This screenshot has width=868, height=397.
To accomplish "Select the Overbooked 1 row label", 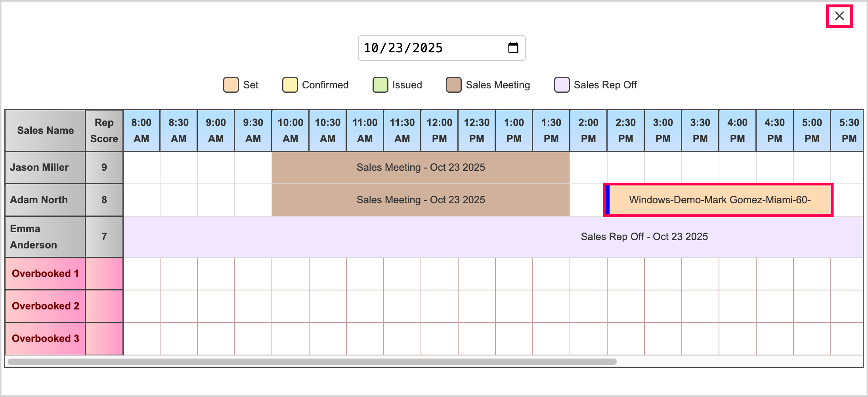I will pos(45,274).
